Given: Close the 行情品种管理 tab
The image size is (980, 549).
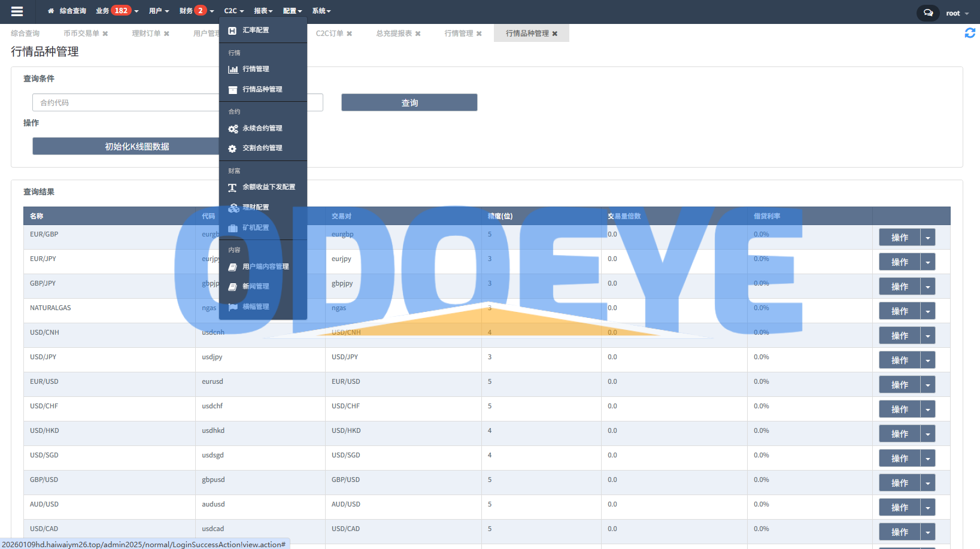Looking at the screenshot, I should [x=555, y=34].
